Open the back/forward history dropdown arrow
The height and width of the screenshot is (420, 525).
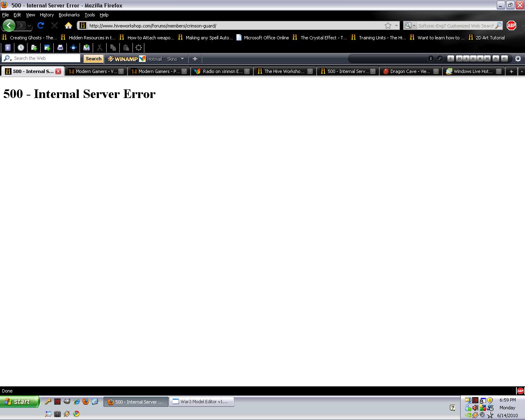(29, 26)
